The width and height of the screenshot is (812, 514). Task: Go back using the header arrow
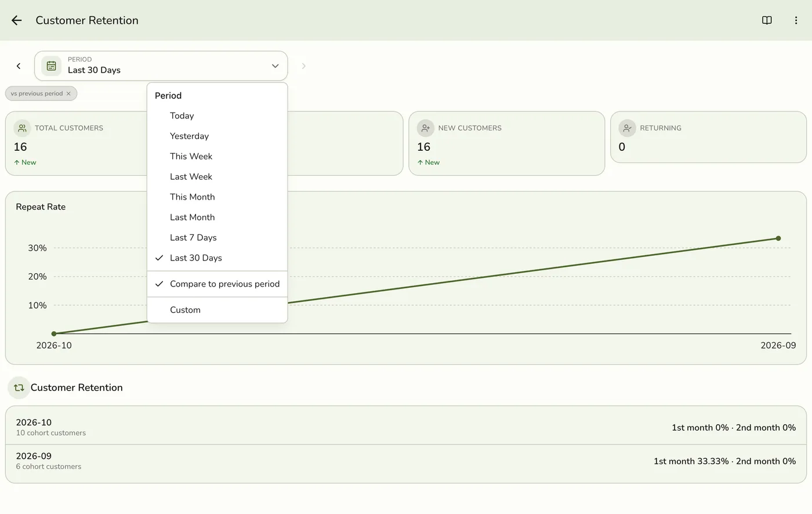[x=17, y=20]
